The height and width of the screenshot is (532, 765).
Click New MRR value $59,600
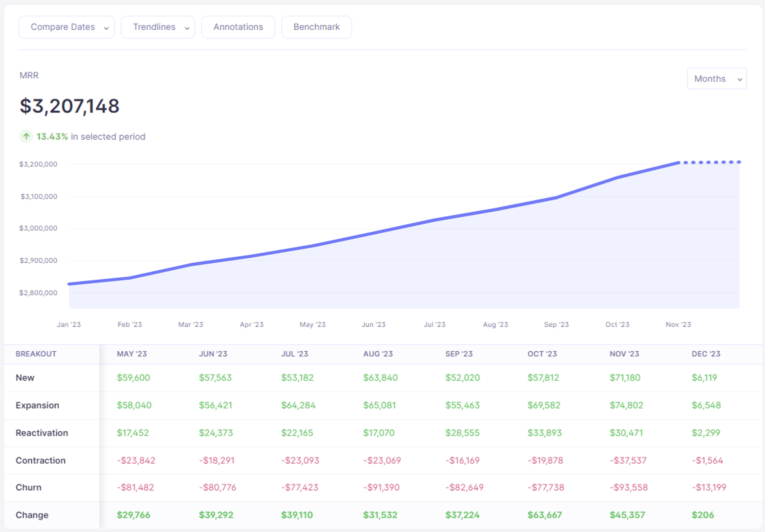coord(133,378)
